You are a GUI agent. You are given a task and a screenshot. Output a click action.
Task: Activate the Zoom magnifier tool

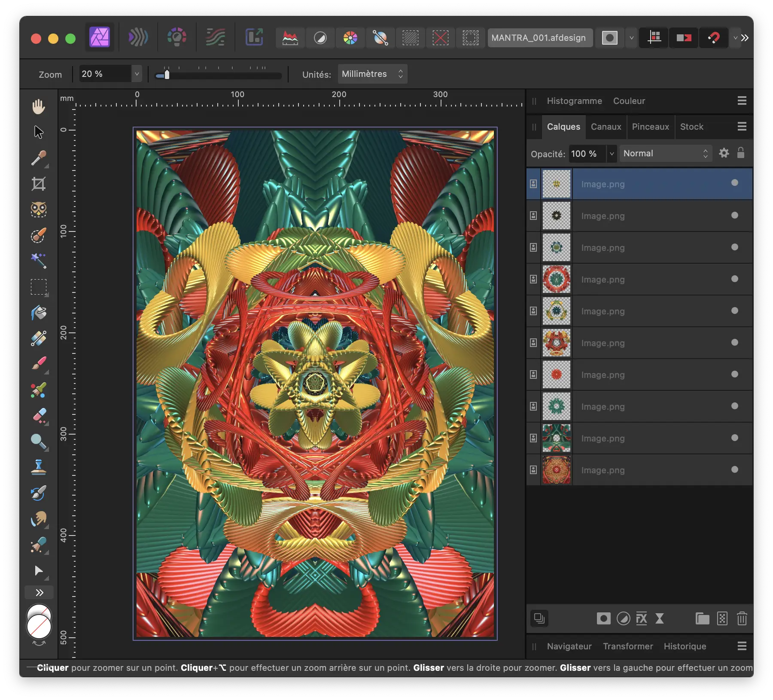(x=39, y=441)
